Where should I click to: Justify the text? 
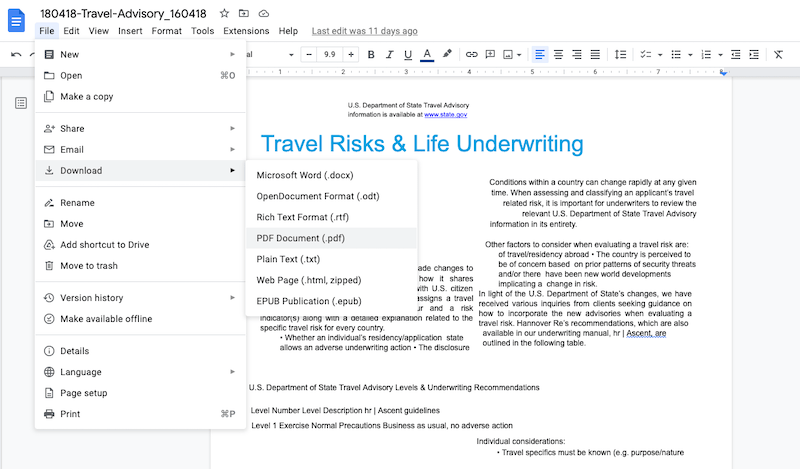[x=595, y=55]
